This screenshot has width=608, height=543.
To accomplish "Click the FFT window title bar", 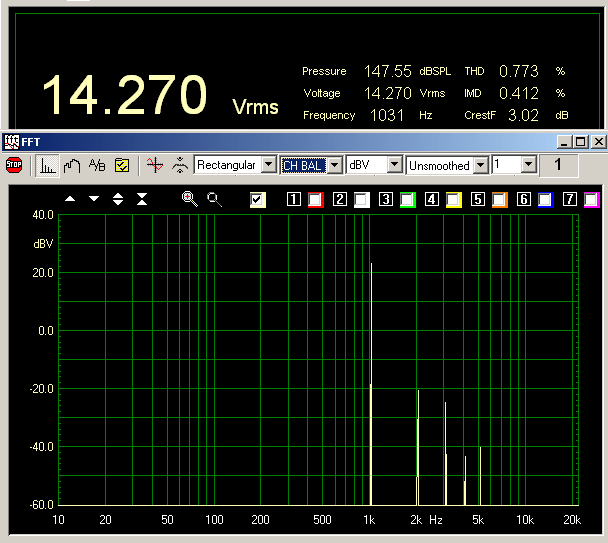I will click(x=280, y=142).
